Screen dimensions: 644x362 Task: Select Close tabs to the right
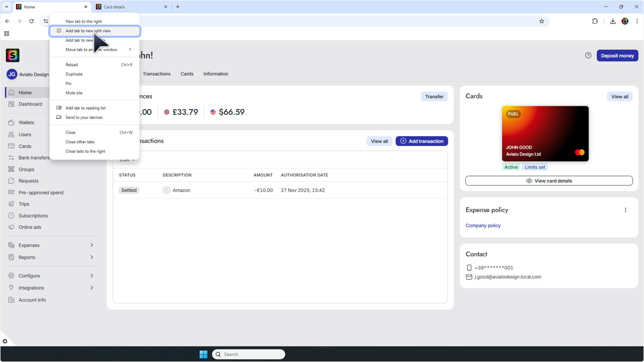pos(95,151)
